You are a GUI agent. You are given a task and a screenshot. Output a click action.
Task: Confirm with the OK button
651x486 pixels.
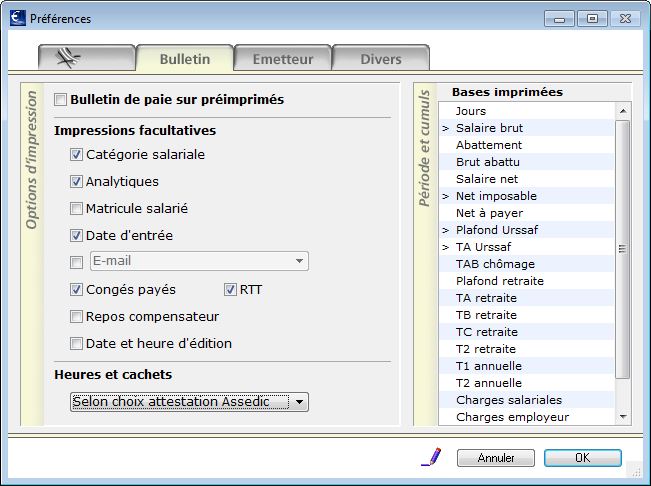pyautogui.click(x=582, y=458)
